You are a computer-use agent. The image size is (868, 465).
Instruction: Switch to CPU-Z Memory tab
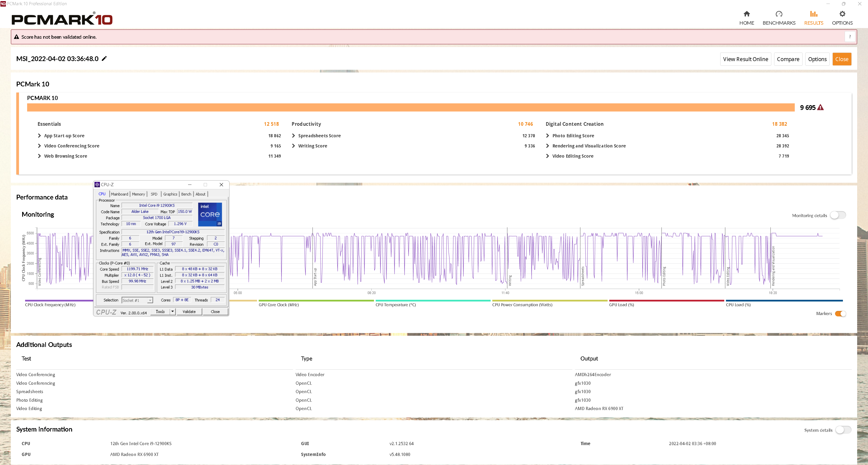139,194
